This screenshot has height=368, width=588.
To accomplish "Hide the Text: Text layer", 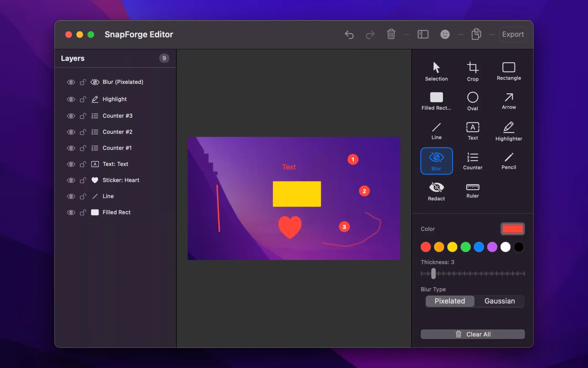I will (x=71, y=164).
